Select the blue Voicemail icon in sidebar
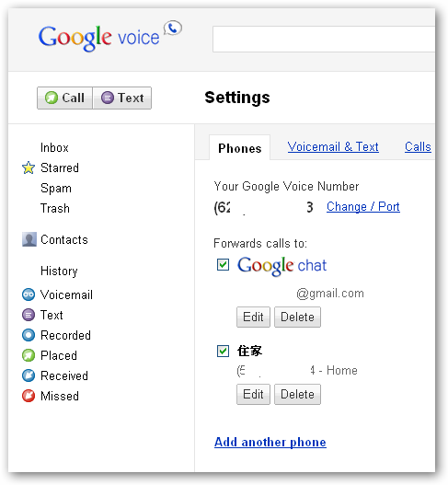448x485 pixels. pos(29,294)
